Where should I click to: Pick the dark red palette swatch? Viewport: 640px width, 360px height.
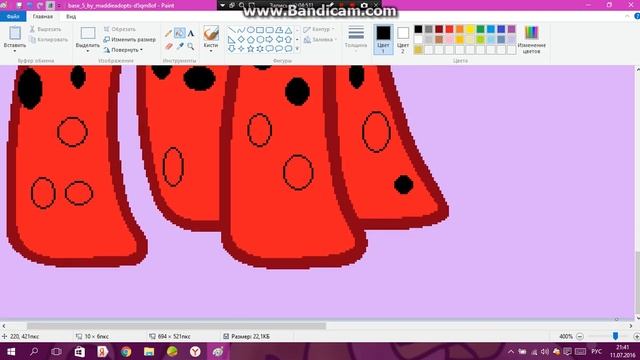tap(439, 29)
